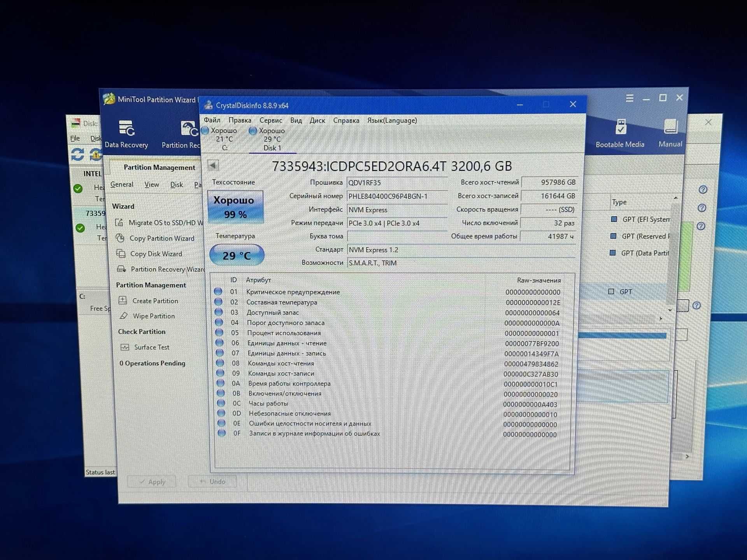The image size is (747, 560).
Task: Open General menu in MiniTool
Action: click(122, 184)
